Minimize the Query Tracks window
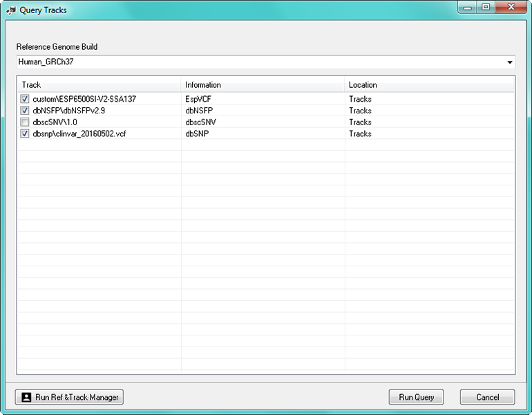Image resolution: width=532 pixels, height=415 pixels. pos(468,8)
